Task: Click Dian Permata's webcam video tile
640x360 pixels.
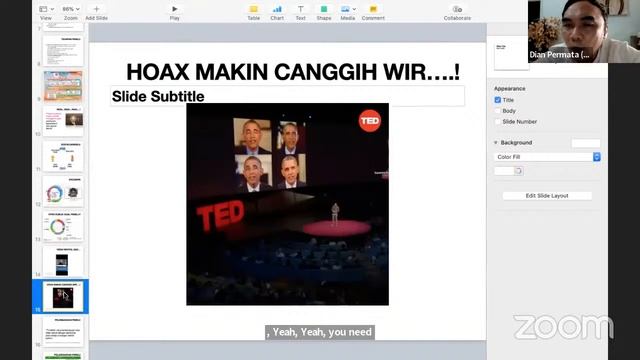Action: [584, 31]
